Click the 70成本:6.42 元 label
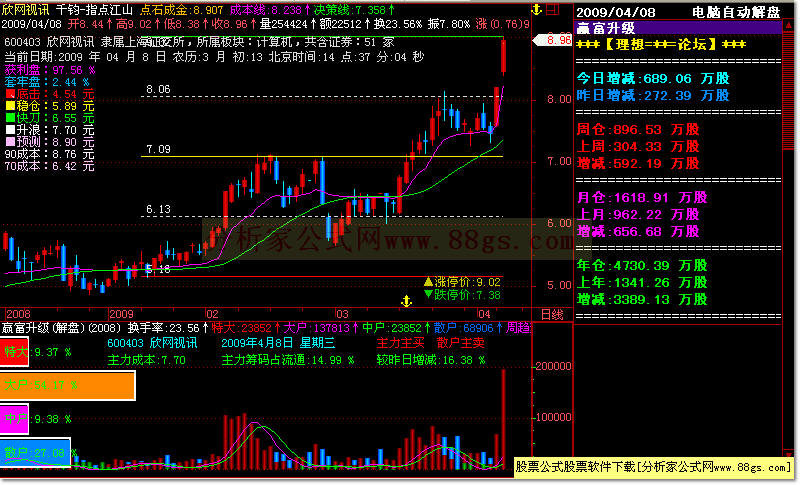801x485 pixels. 50,166
